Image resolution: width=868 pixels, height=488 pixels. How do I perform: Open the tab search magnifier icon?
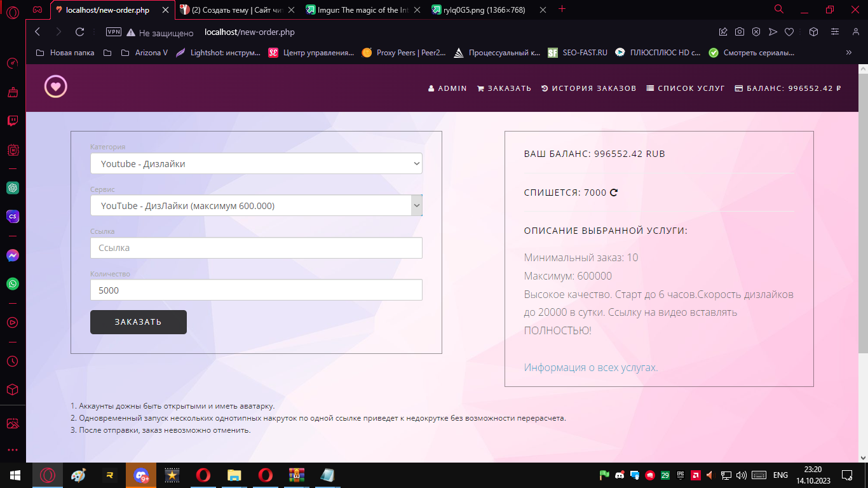pos(779,9)
